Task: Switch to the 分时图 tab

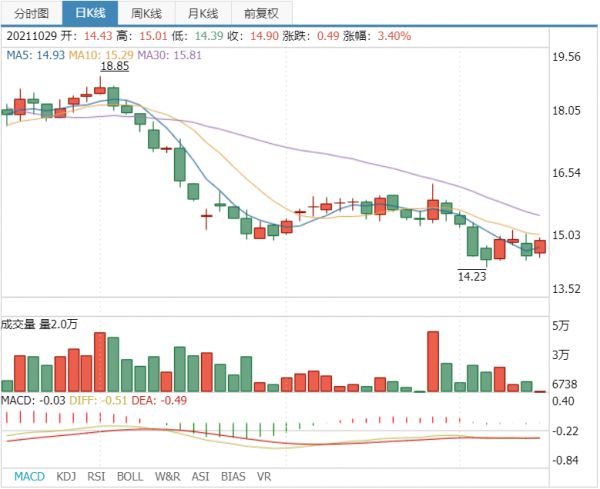Action: coord(31,13)
